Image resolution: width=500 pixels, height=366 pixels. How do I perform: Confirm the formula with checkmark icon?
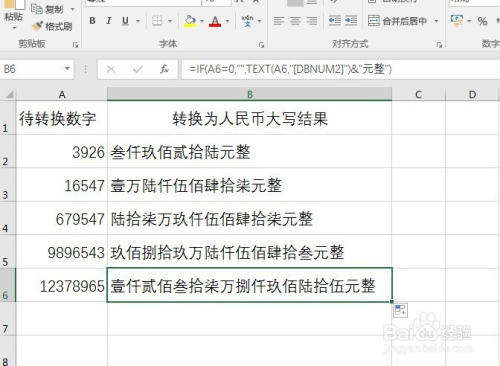(x=137, y=69)
